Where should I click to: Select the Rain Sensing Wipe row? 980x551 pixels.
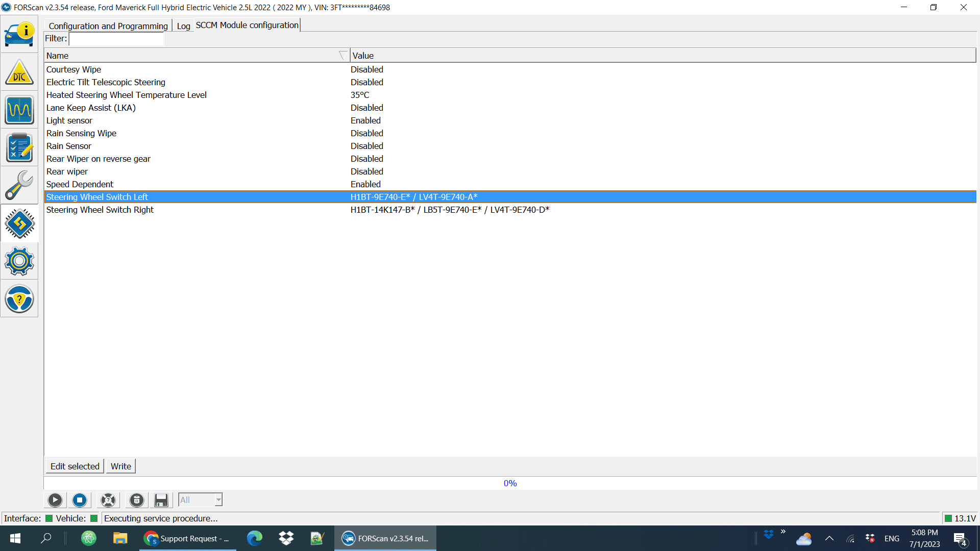(x=510, y=133)
